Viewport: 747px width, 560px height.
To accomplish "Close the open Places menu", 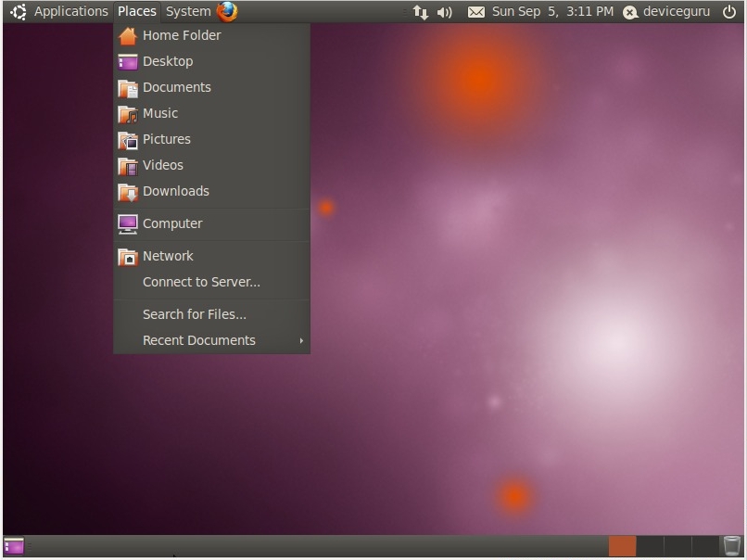I will (x=137, y=11).
